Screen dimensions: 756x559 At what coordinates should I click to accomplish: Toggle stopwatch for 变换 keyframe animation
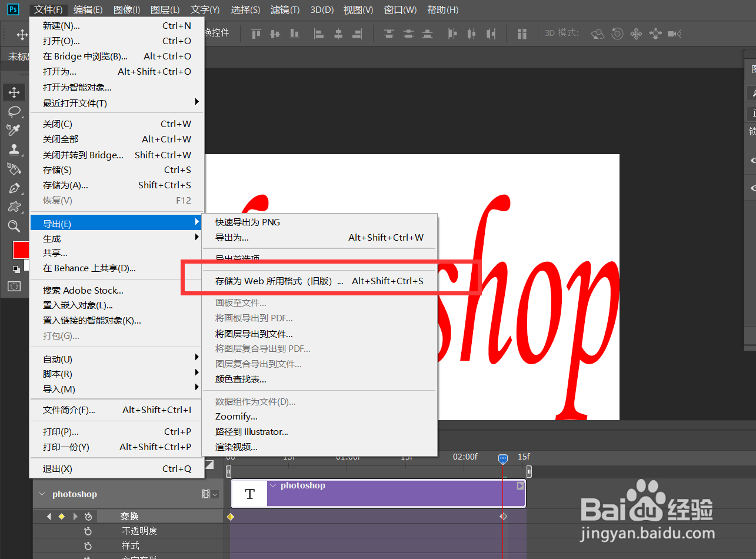(88, 517)
